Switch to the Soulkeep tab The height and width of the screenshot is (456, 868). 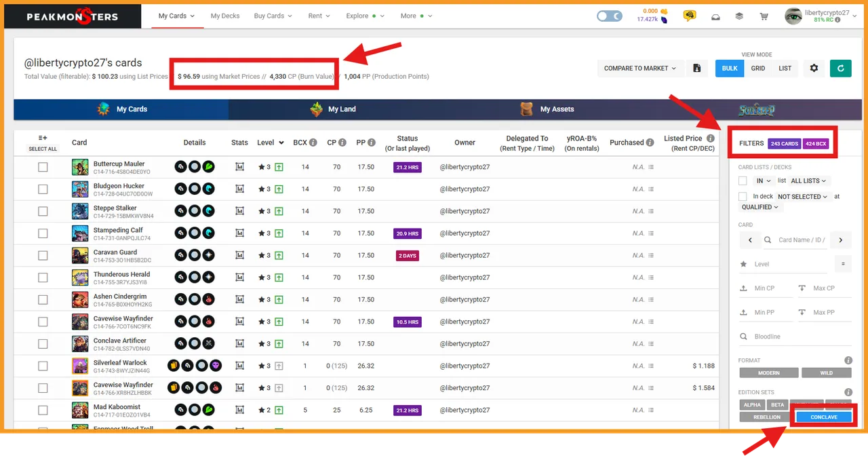[757, 109]
